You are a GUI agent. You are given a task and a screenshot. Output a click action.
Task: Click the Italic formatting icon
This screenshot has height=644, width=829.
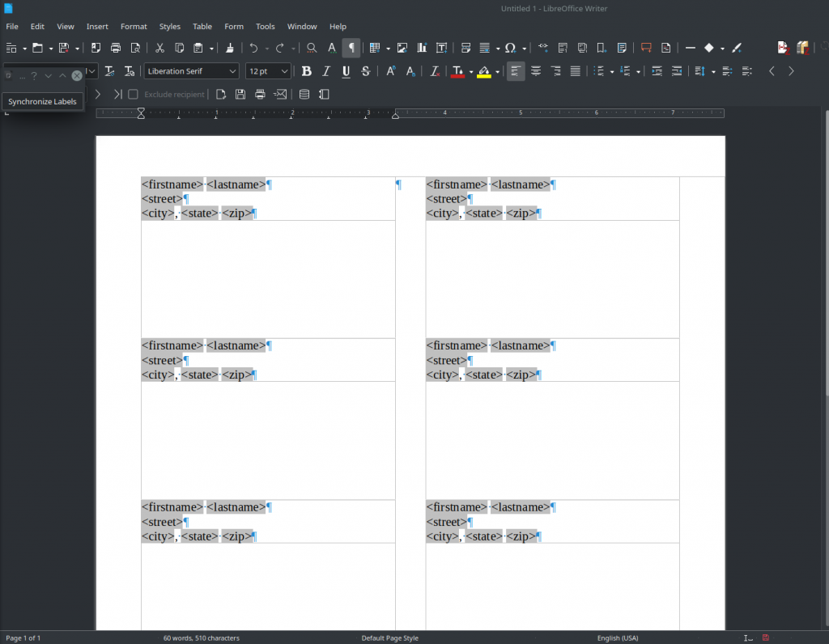click(326, 71)
